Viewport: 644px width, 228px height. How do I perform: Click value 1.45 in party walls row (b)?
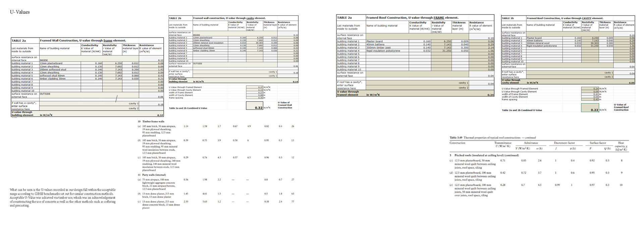pyautogui.click(x=186, y=194)
